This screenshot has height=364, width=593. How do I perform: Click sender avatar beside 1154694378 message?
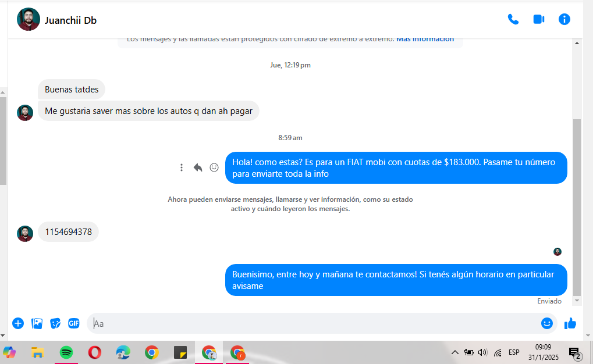(25, 234)
